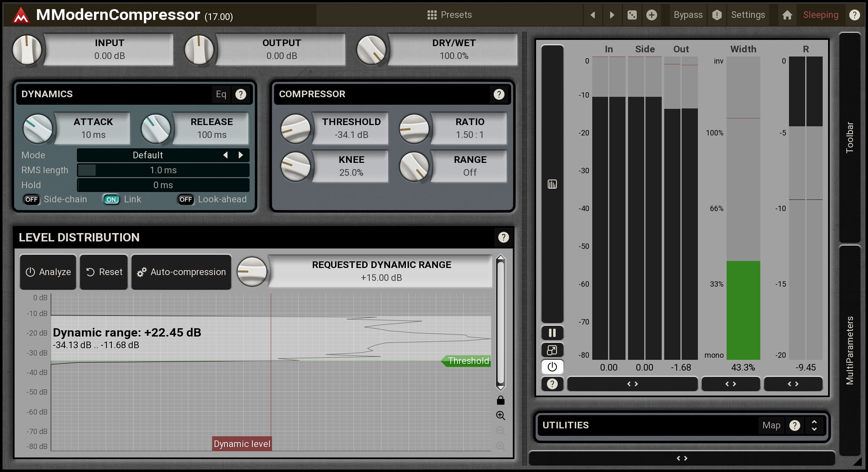Expand the Utilities panel up-down arrows
868x472 pixels.
[x=814, y=425]
